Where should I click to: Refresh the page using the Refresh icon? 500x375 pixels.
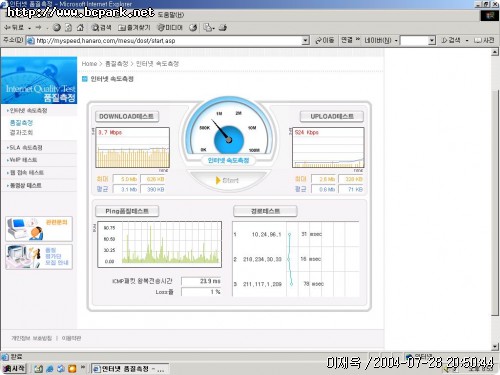(68, 28)
